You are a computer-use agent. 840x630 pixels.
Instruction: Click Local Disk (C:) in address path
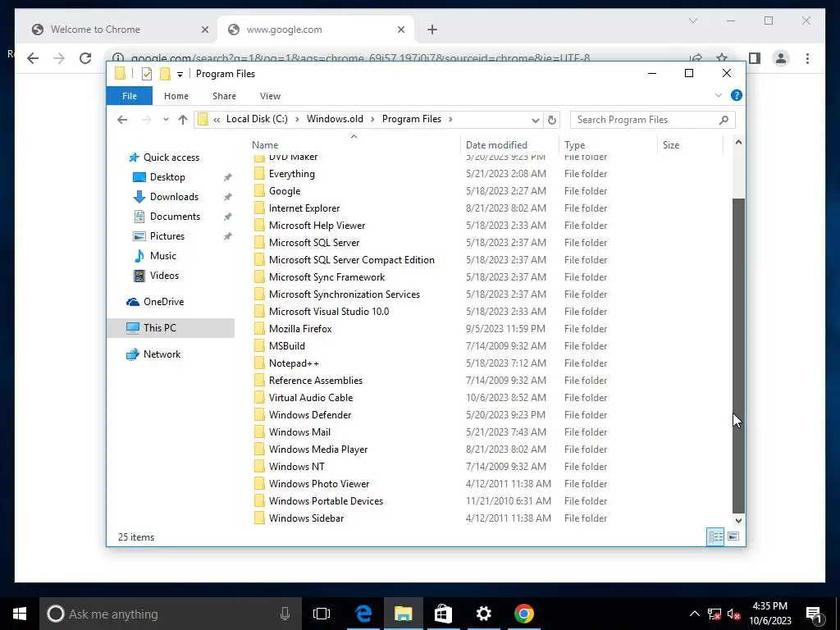[x=257, y=119]
